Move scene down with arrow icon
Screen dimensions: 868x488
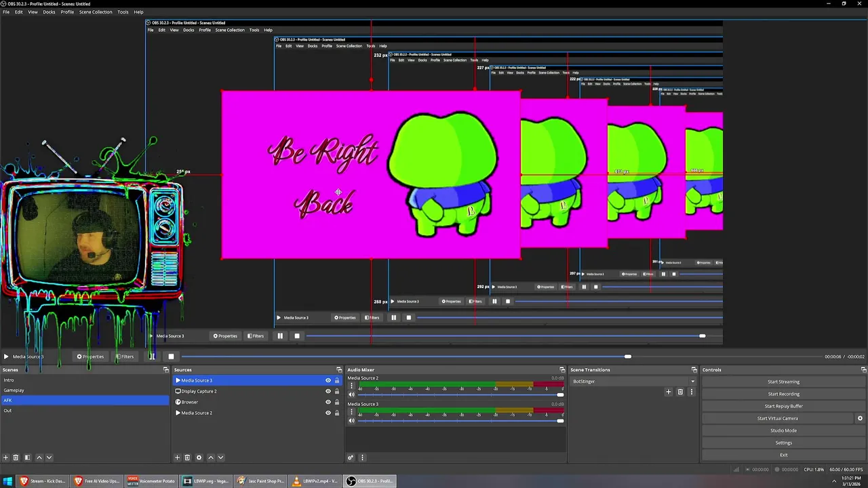49,457
